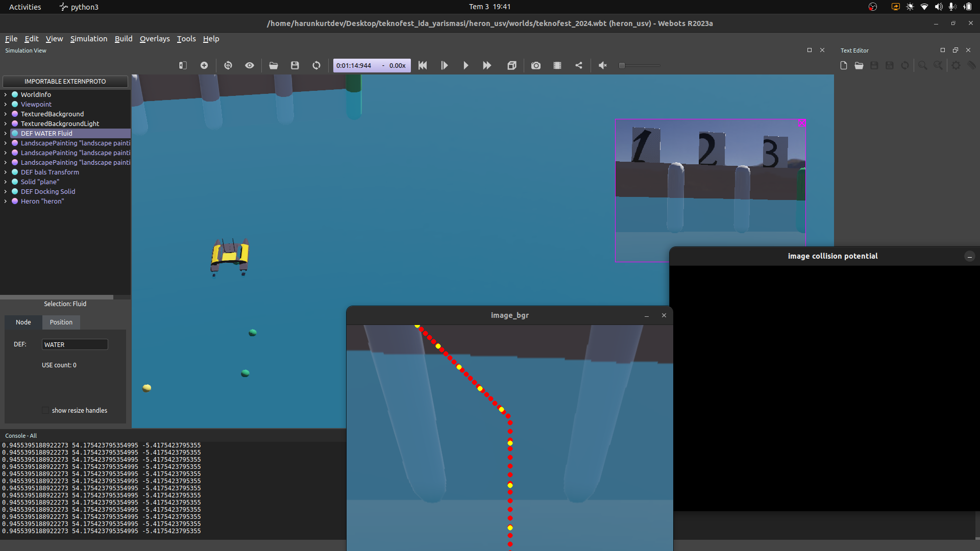980x551 pixels.
Task: Reload the world icon in simulation toolbar
Action: (x=316, y=65)
